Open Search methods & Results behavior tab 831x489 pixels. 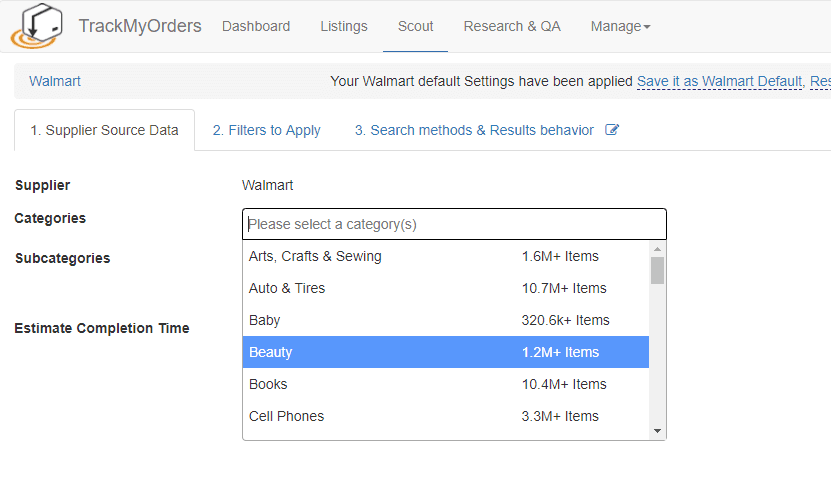[474, 130]
